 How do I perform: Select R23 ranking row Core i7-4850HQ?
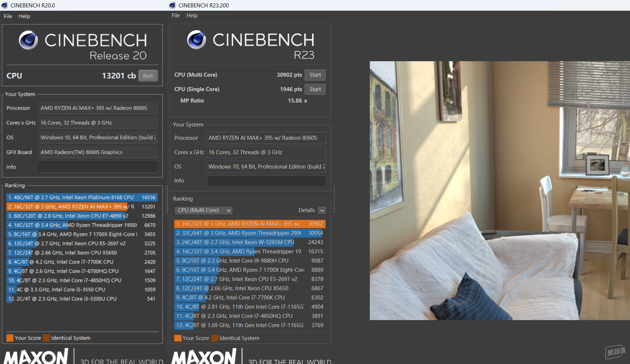[x=250, y=316]
